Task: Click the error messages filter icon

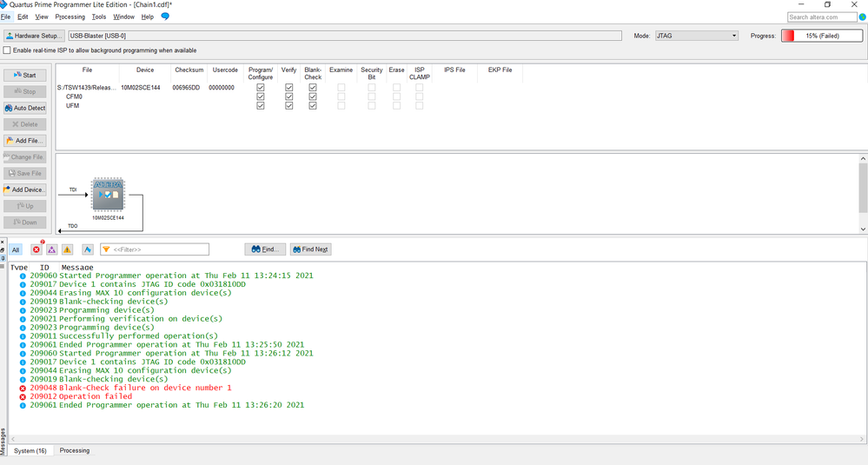Action: coord(36,249)
